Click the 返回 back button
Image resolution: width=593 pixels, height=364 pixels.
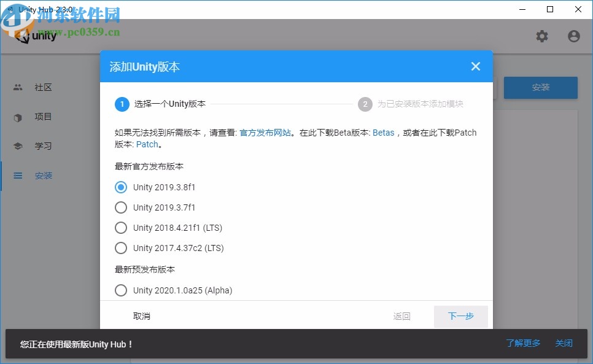(x=401, y=316)
